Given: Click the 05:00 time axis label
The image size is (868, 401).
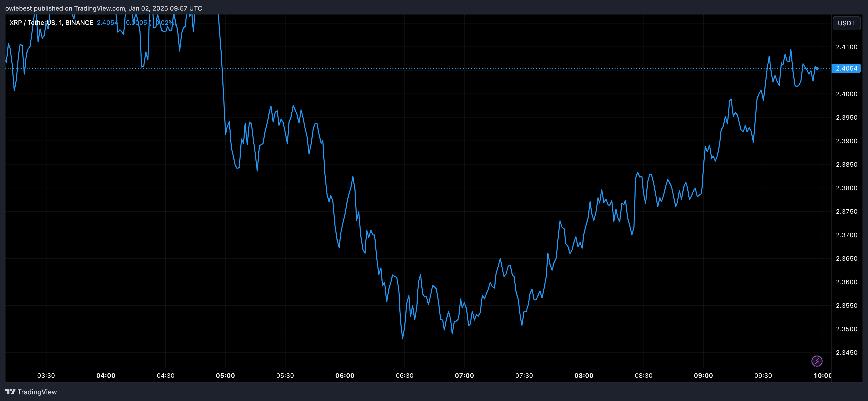Looking at the screenshot, I should [225, 376].
